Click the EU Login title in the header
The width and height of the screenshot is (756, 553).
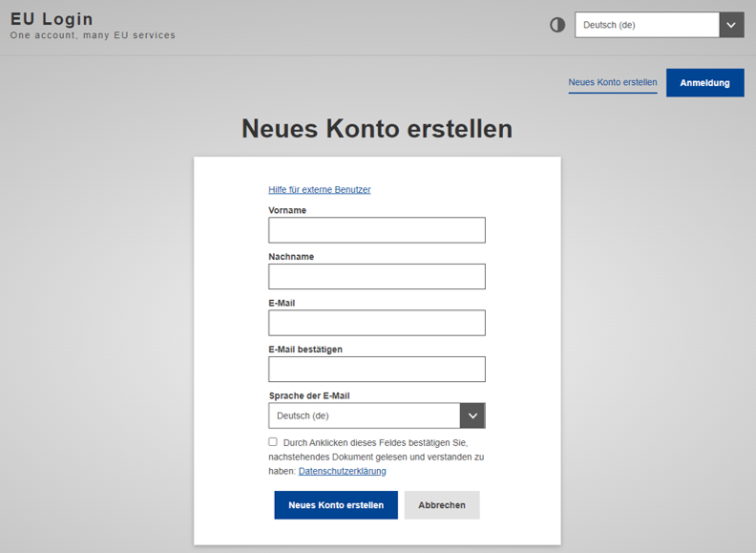[x=52, y=19]
